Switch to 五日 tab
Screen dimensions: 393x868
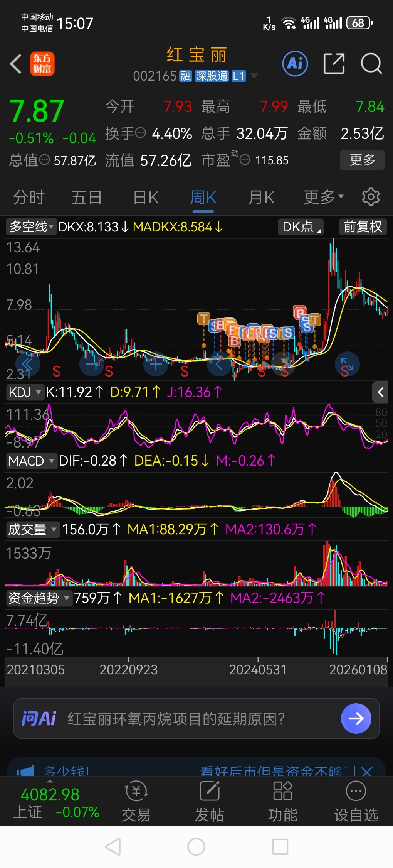(87, 197)
